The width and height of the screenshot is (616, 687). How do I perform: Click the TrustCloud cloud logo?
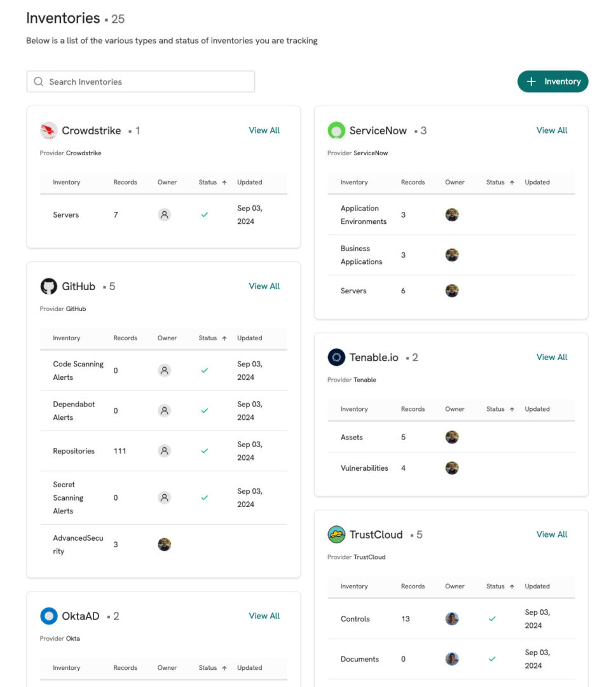(x=336, y=534)
